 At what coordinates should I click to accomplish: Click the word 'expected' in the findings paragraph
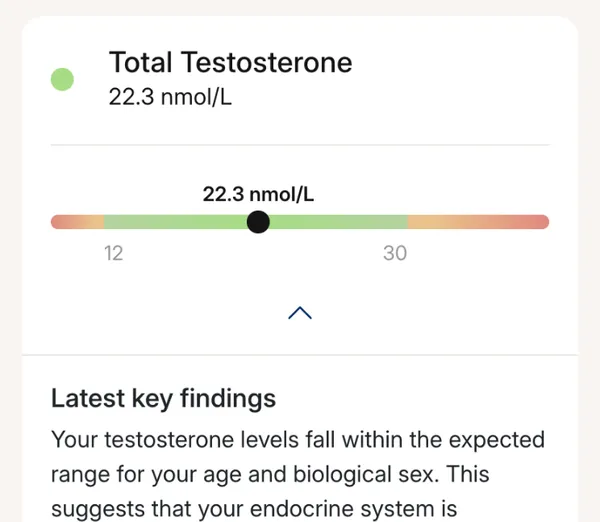pos(496,439)
